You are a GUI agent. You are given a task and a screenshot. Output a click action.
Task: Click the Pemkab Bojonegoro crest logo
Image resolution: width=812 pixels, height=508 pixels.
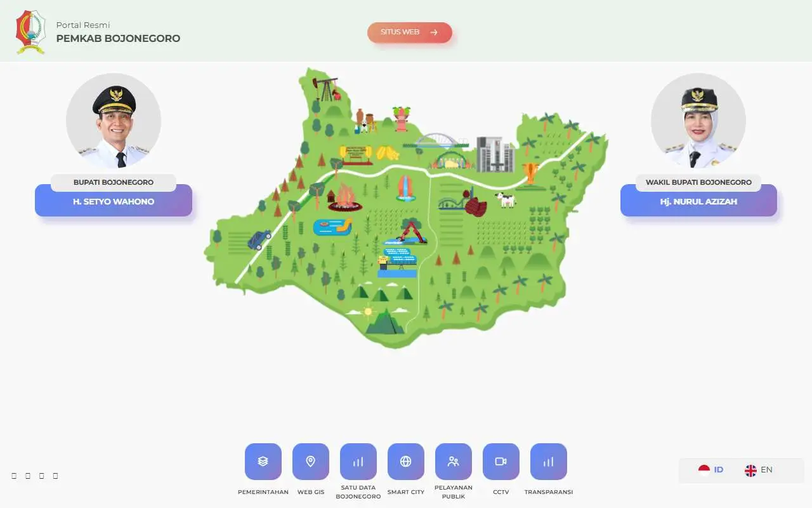[x=30, y=32]
